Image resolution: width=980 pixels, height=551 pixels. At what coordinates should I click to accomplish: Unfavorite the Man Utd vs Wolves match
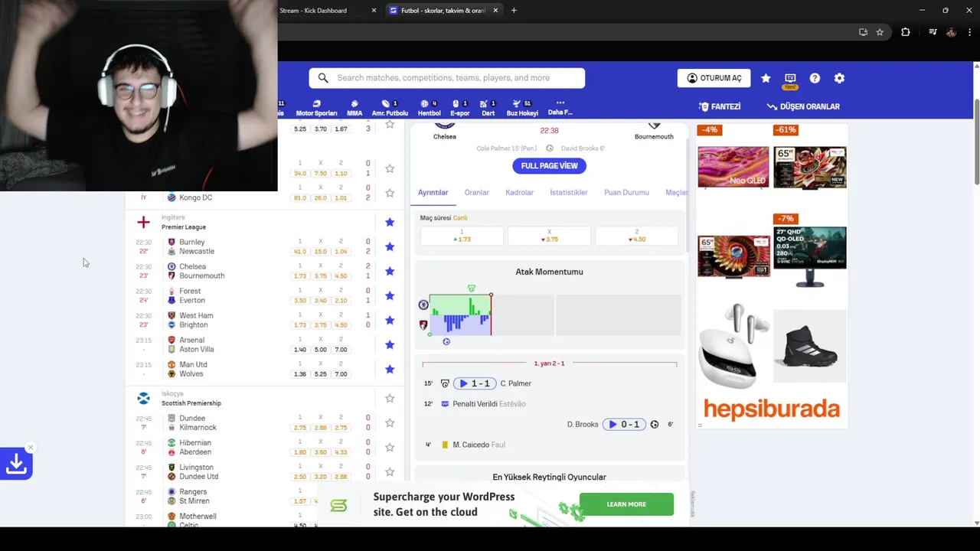[390, 369]
